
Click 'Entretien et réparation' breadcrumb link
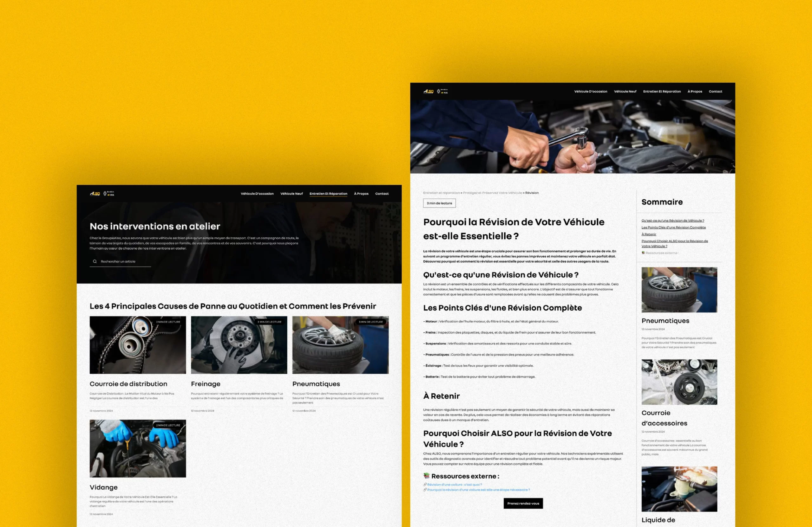tap(441, 193)
